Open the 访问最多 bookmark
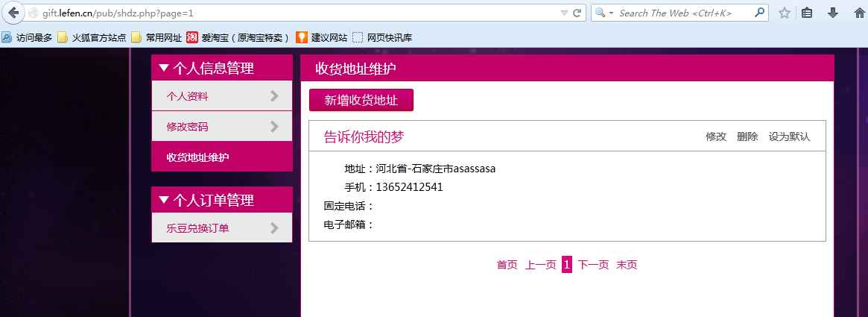868x317 pixels. coord(27,38)
